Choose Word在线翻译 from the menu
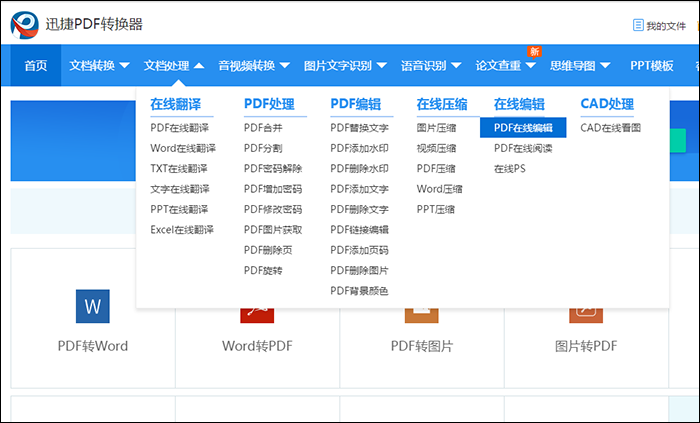The width and height of the screenshot is (700, 423). click(183, 148)
